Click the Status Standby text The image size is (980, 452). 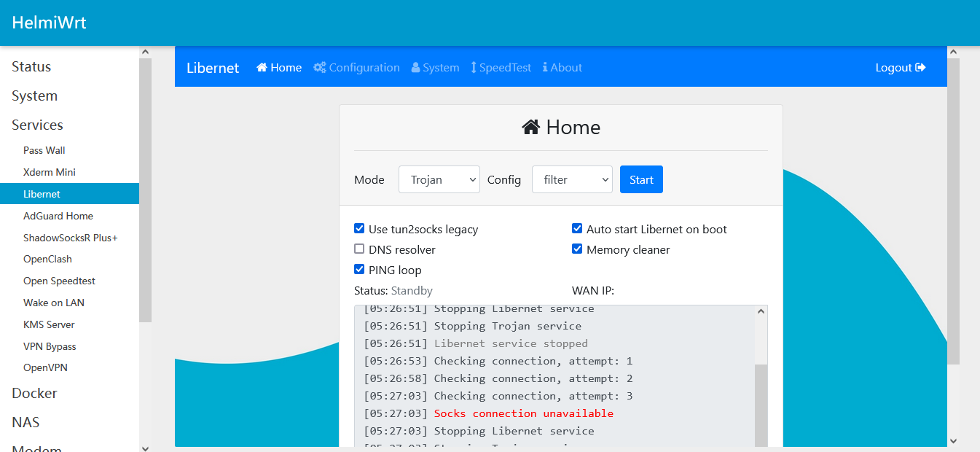[x=393, y=291]
